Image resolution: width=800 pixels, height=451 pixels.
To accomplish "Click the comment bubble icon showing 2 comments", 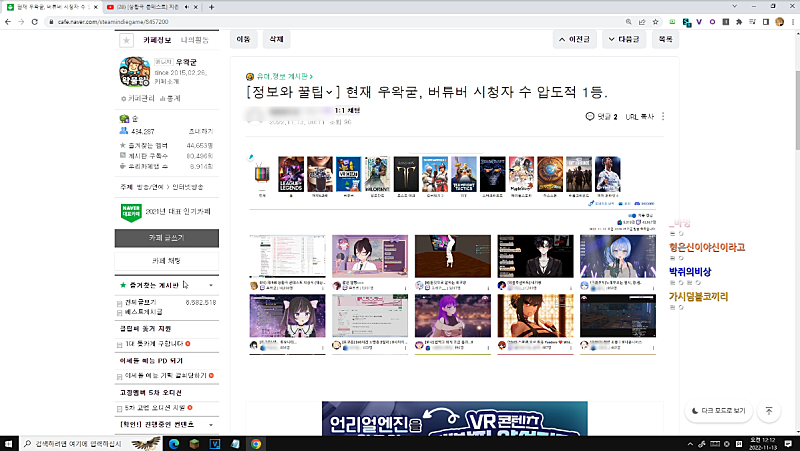I will (590, 117).
